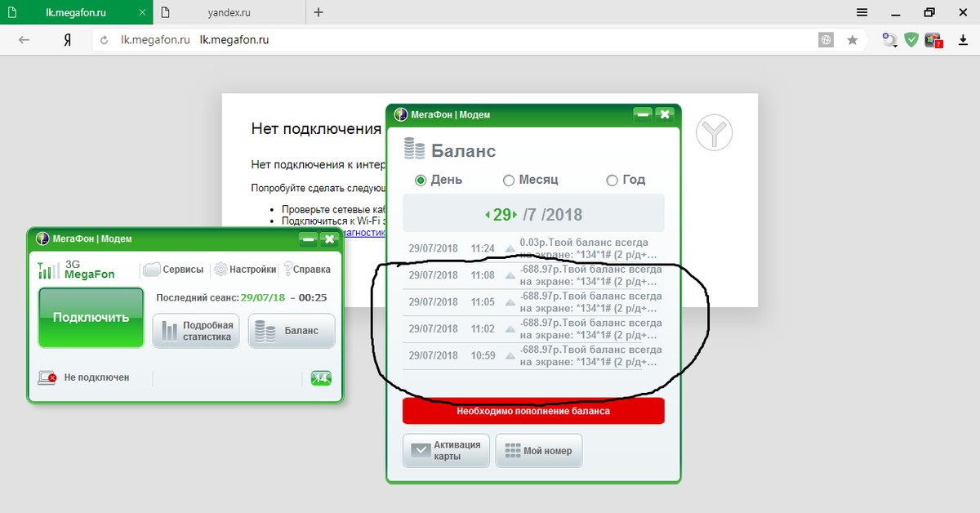
Task: Click the year 2018 in the balance date
Action: 563,215
